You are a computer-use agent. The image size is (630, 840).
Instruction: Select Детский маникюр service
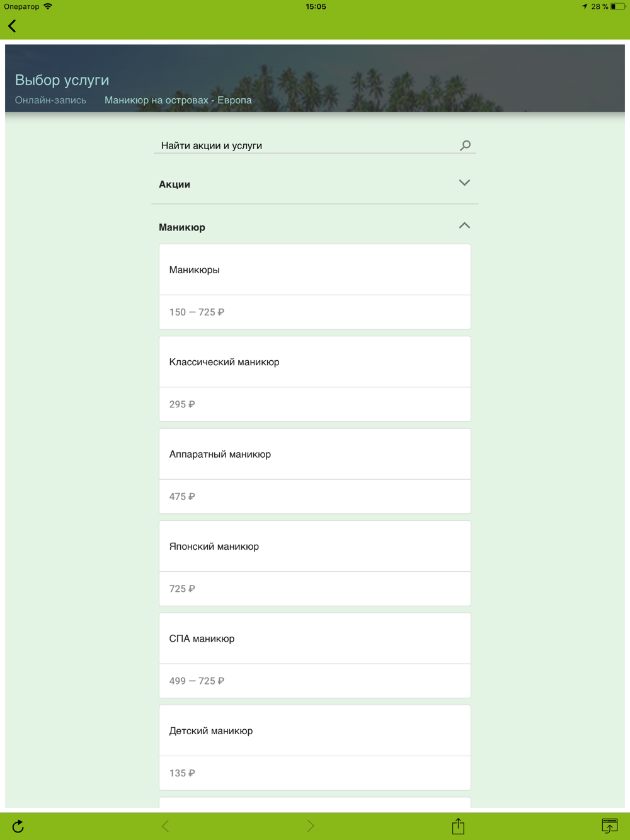(314, 747)
